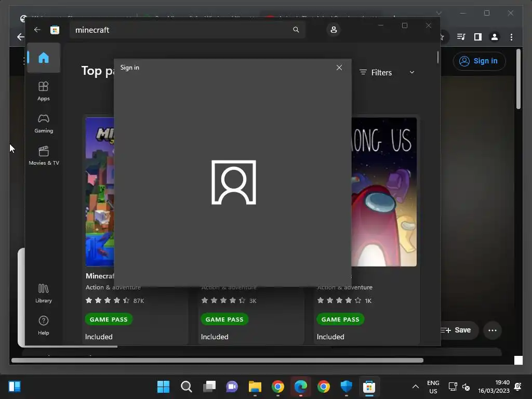Open Store Help

pos(44,325)
